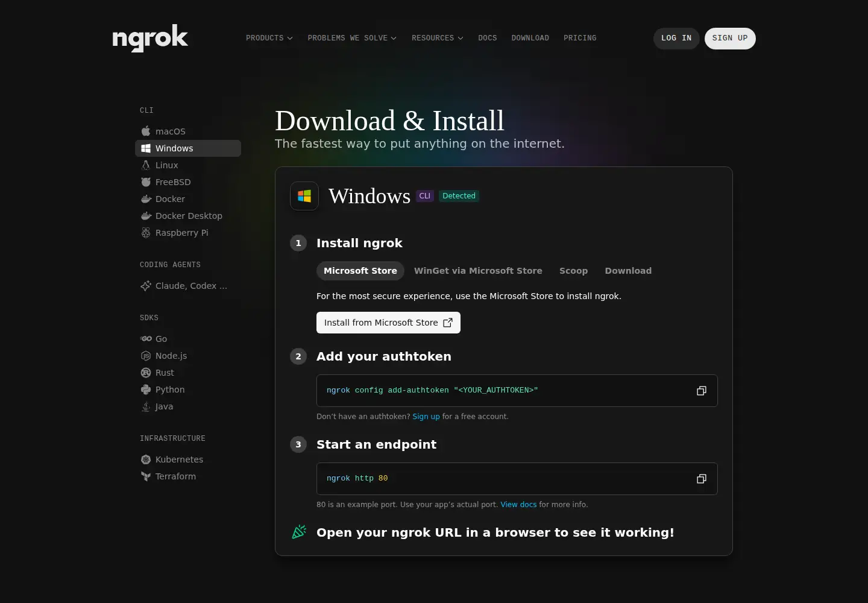Switch to WinGet via Microsoft Store tab
This screenshot has height=603, width=868.
pyautogui.click(x=478, y=271)
